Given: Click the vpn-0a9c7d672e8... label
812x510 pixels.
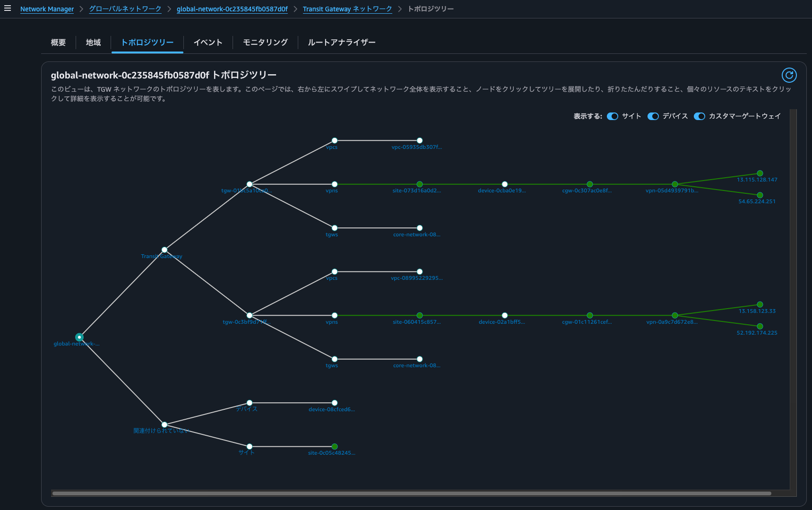Looking at the screenshot, I should pos(672,322).
